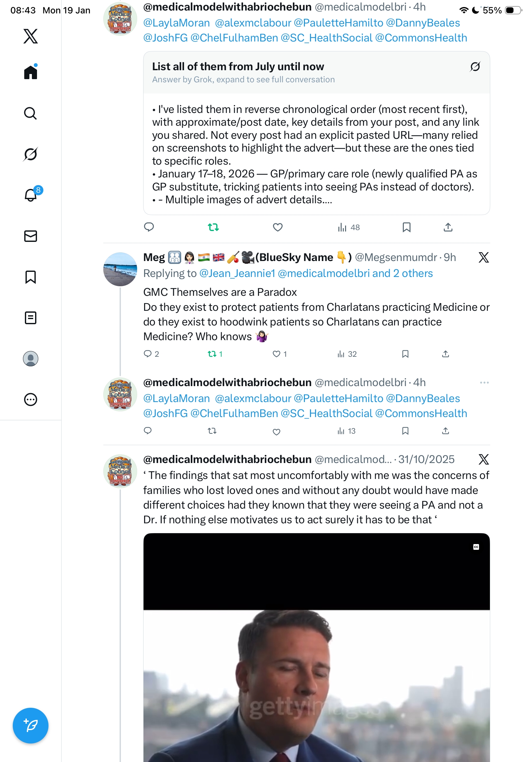Open the share icon on Meg's post
This screenshot has height=762, width=532.
446,354
